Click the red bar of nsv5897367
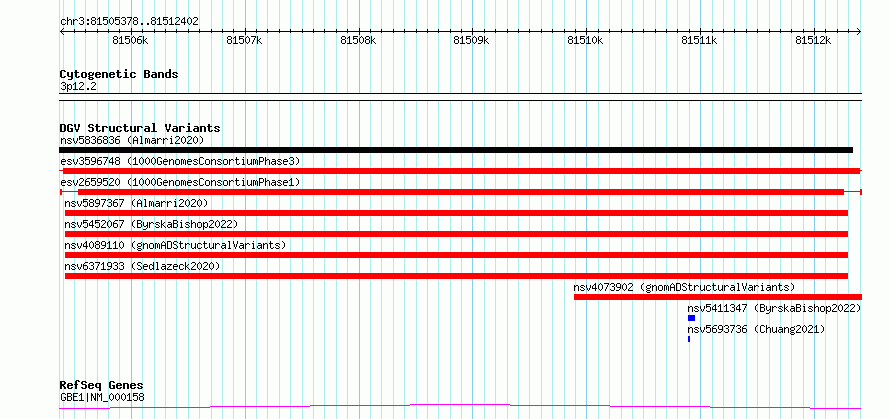 456,213
